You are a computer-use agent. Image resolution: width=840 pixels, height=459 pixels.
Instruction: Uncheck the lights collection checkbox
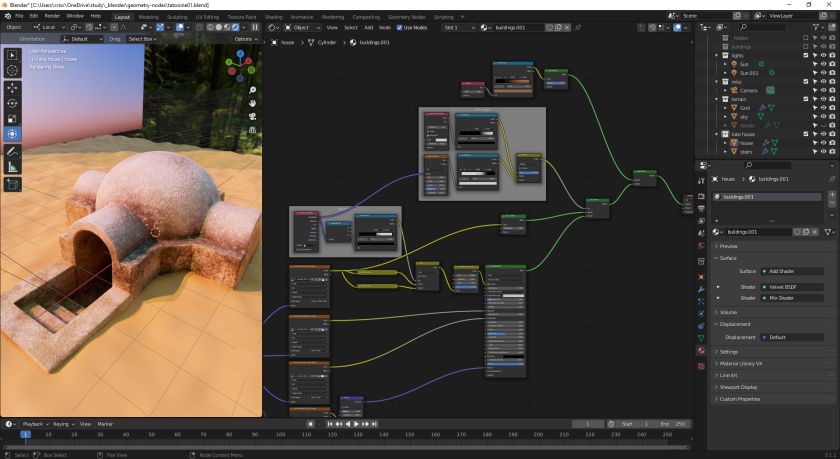pos(806,55)
